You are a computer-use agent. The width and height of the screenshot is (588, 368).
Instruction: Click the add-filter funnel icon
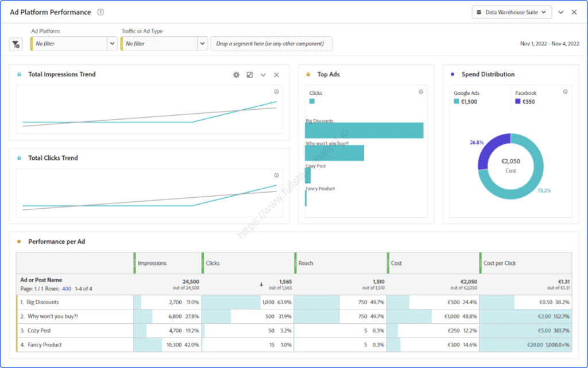pos(15,44)
